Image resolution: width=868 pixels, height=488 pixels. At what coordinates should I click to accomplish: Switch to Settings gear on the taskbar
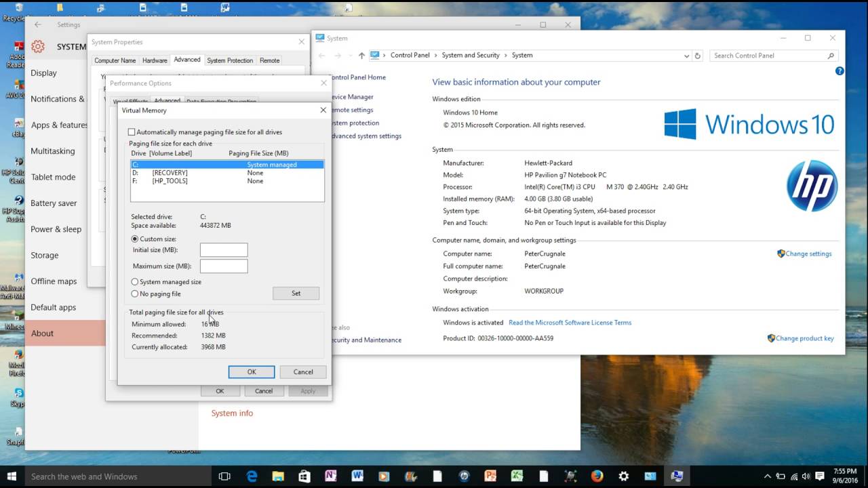623,476
